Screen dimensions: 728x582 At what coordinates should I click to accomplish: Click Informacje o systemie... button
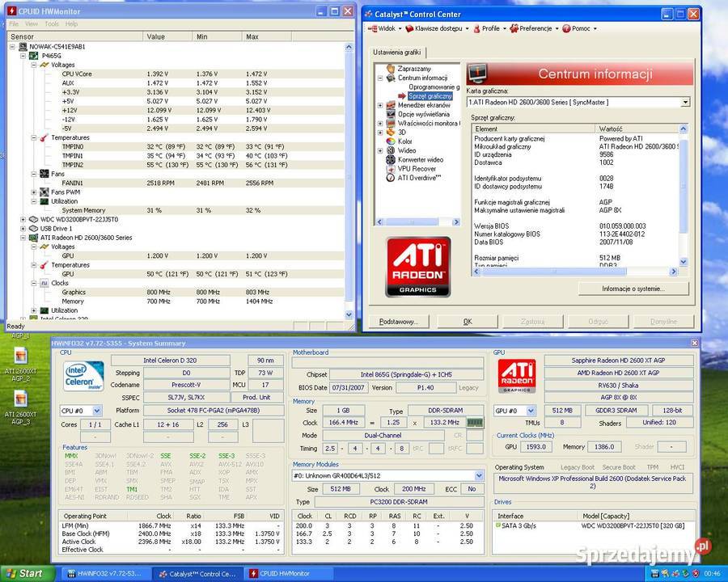[633, 289]
